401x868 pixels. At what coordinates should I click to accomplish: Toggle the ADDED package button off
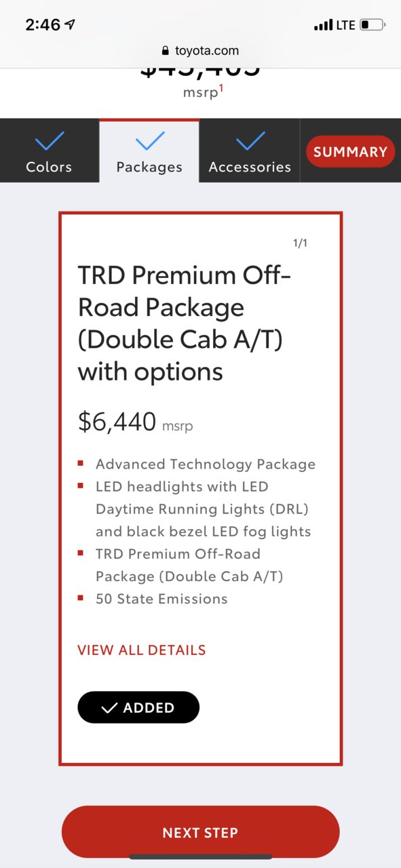[x=138, y=707]
